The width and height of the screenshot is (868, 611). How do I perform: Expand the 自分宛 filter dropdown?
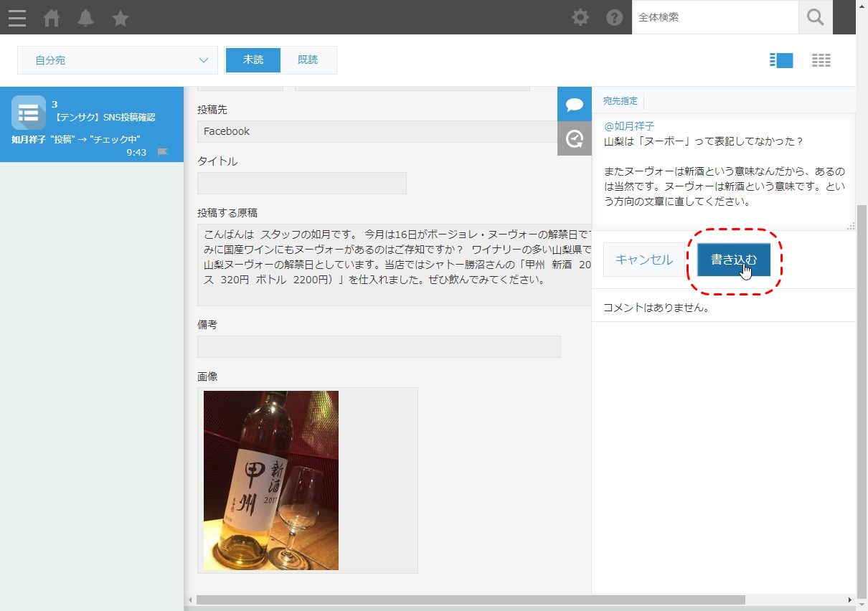tap(118, 60)
